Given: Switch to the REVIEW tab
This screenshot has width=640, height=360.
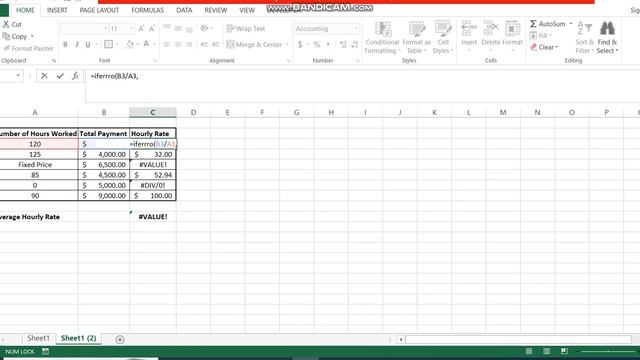Looking at the screenshot, I should [216, 10].
